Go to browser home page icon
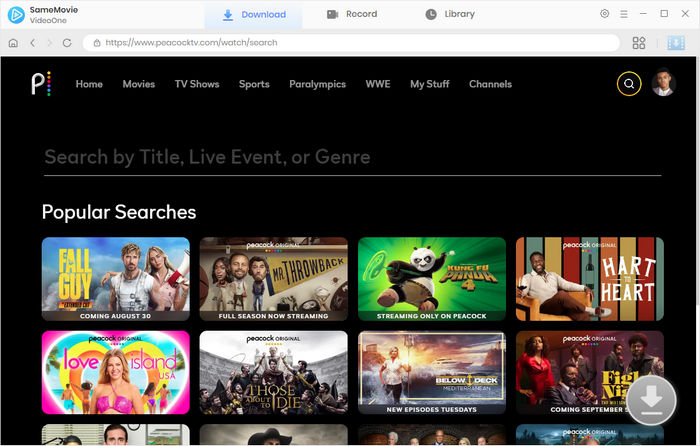Screen dimensions: 700x446 [x=13, y=43]
